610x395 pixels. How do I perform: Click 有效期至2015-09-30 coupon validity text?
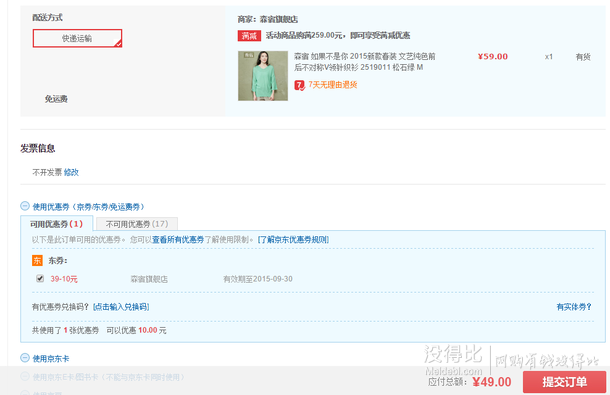pos(258,279)
